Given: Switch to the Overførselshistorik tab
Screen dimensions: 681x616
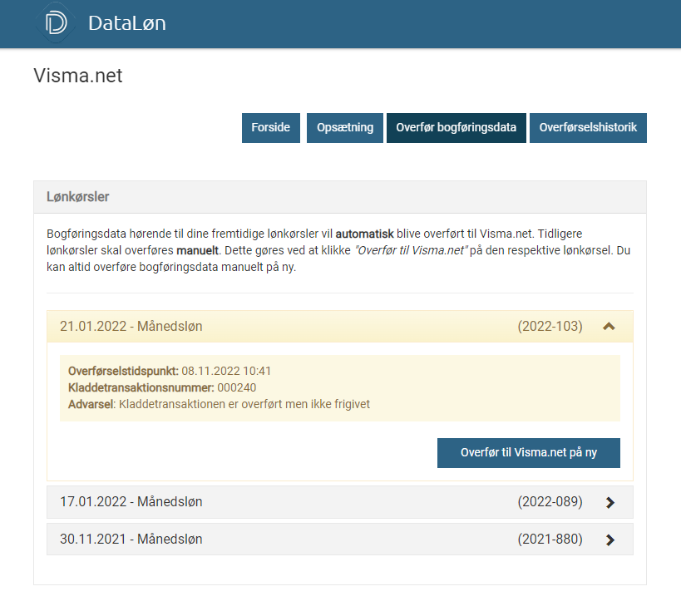Looking at the screenshot, I should (588, 128).
